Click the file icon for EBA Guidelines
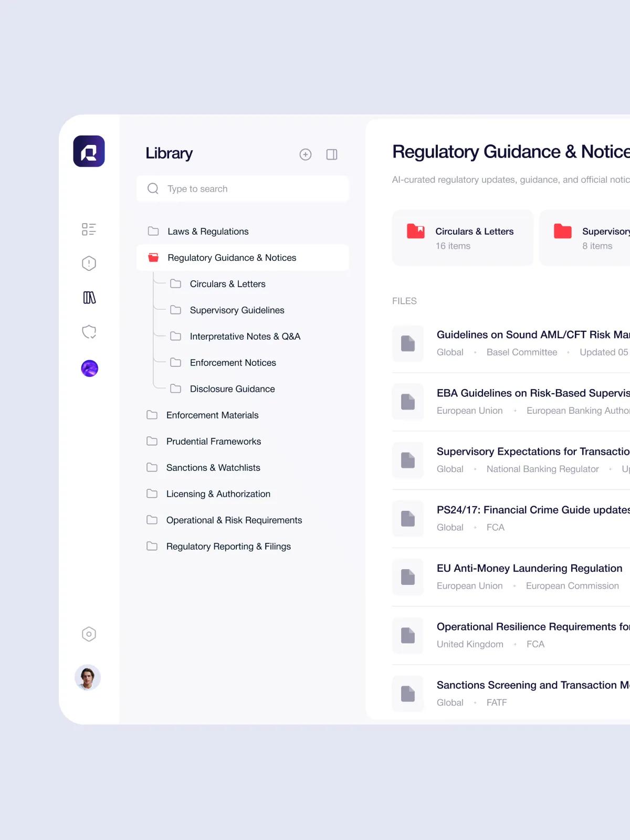The image size is (630, 840). tap(408, 402)
